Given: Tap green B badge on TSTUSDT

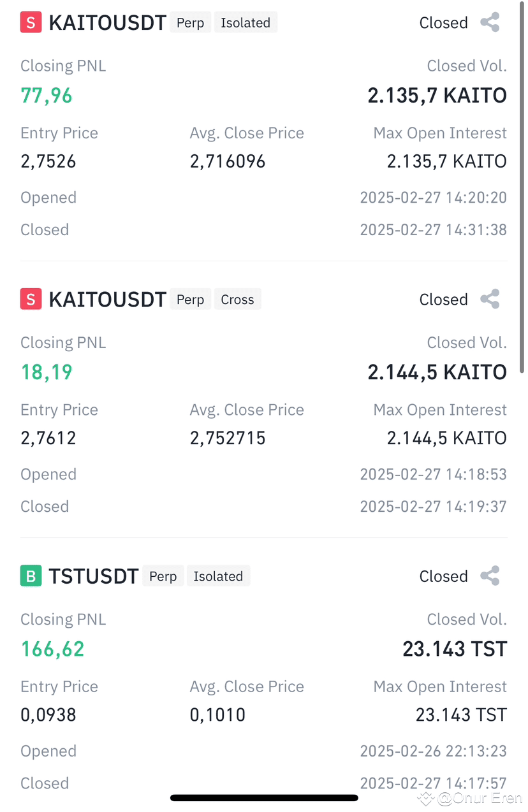Looking at the screenshot, I should 31,576.
